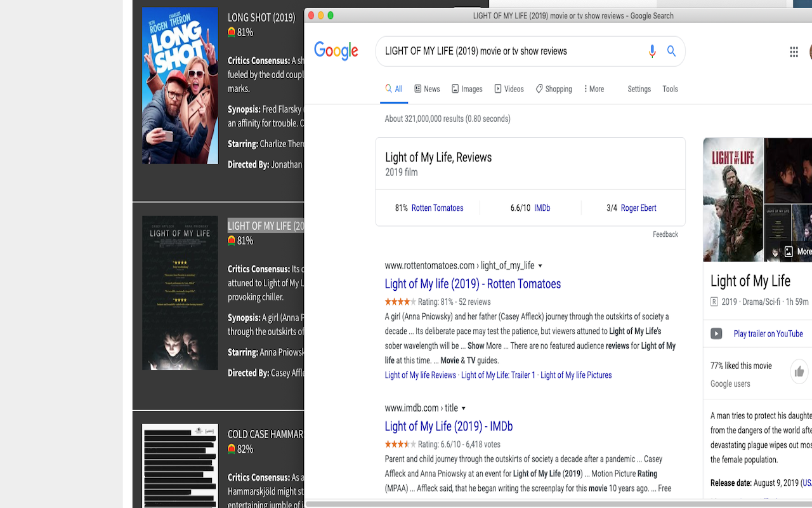Start voice search with microphone icon
The height and width of the screenshot is (508, 812).
[x=652, y=51]
